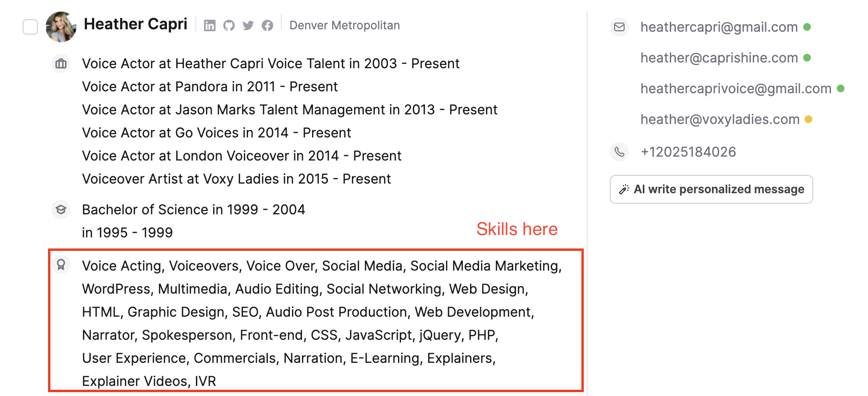Click email heather@caprishine.com
The width and height of the screenshot is (868, 396).
tap(719, 58)
